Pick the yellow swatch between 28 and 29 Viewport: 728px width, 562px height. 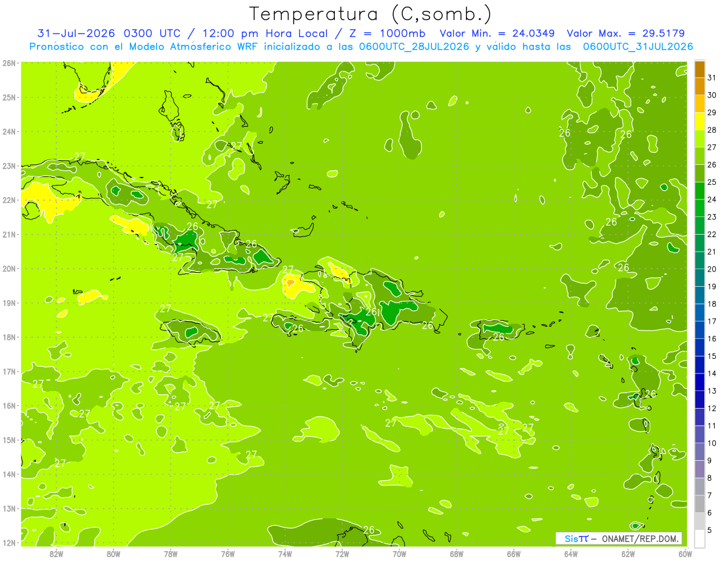(x=699, y=121)
